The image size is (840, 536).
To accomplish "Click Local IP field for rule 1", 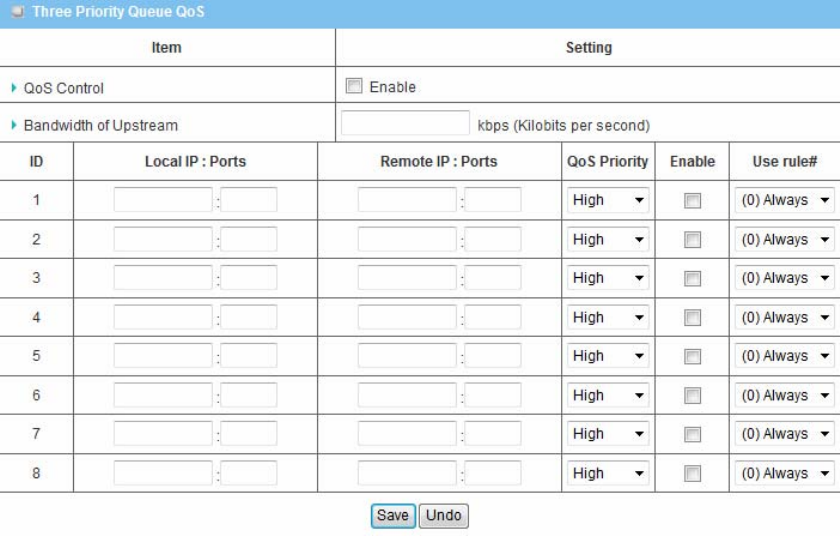I will (x=163, y=200).
